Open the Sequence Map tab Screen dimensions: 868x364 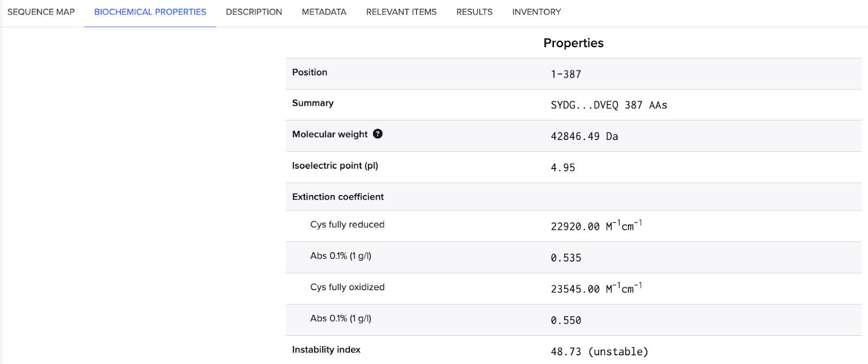[x=41, y=12]
